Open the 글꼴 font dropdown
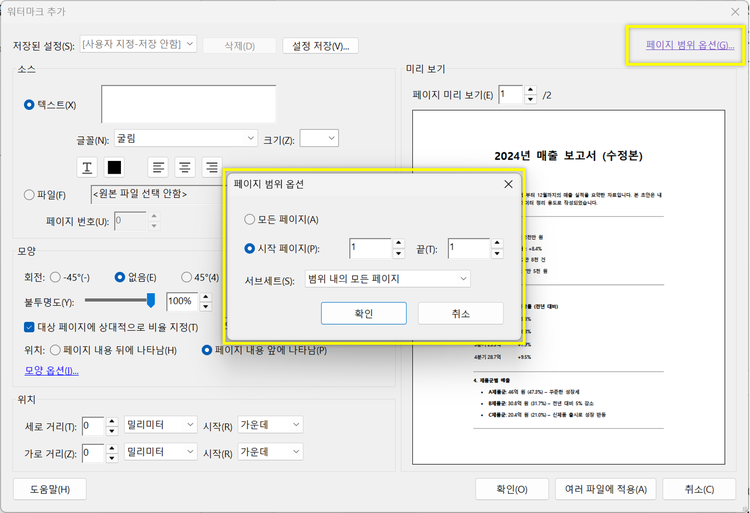 (186, 138)
